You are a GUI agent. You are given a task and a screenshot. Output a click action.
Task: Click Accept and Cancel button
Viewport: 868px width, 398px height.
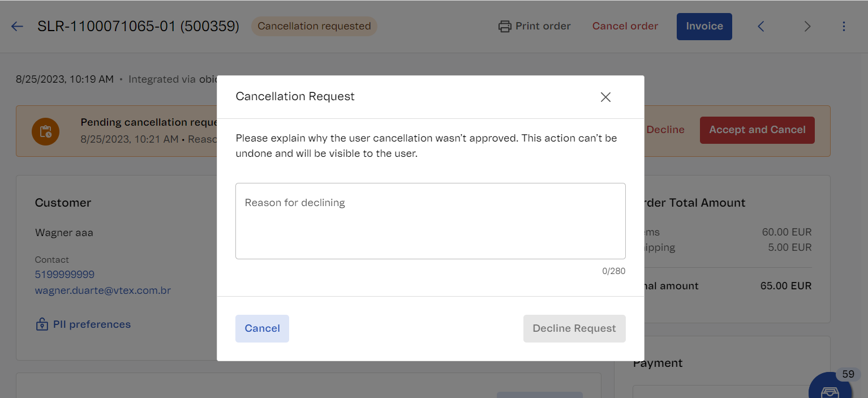pyautogui.click(x=757, y=130)
